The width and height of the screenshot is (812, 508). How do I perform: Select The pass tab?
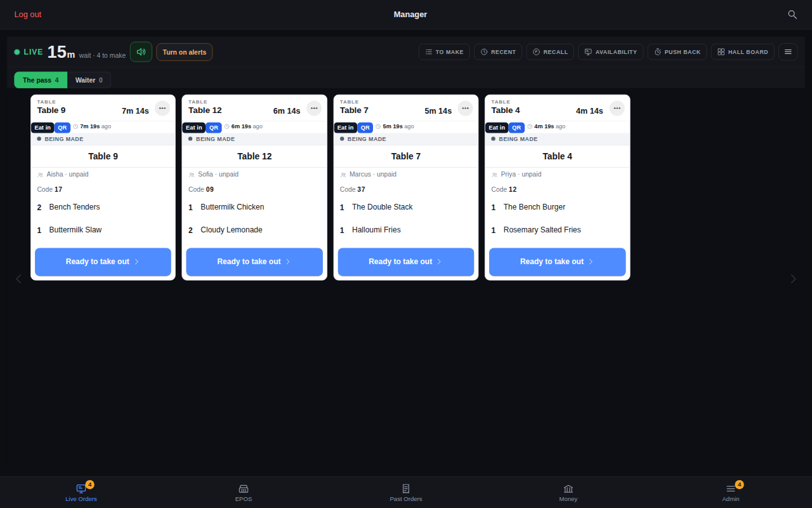pos(41,80)
